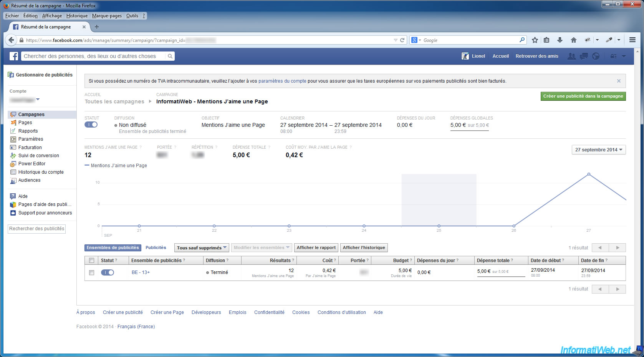
Task: Open the 27 septembre 2014 date dropdown
Action: pyautogui.click(x=599, y=150)
